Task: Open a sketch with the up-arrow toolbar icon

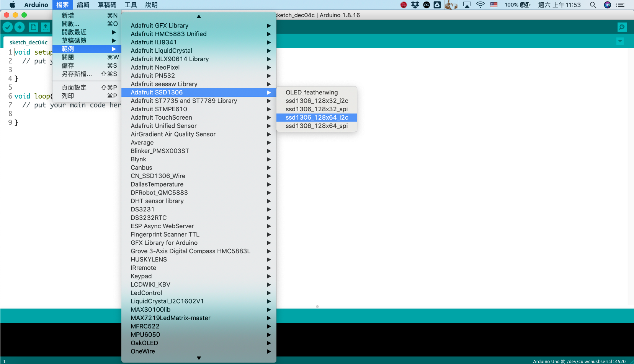Action: 46,27
